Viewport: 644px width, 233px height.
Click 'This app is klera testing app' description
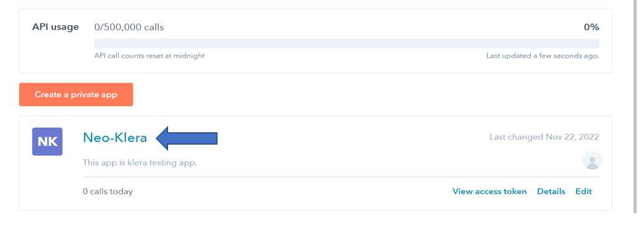[x=140, y=163]
